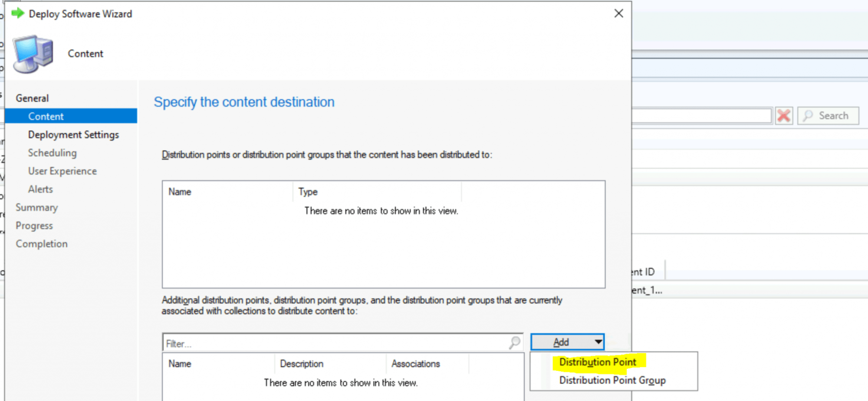Jump to the Summary page
Viewport: 868px width, 401px height.
click(37, 207)
